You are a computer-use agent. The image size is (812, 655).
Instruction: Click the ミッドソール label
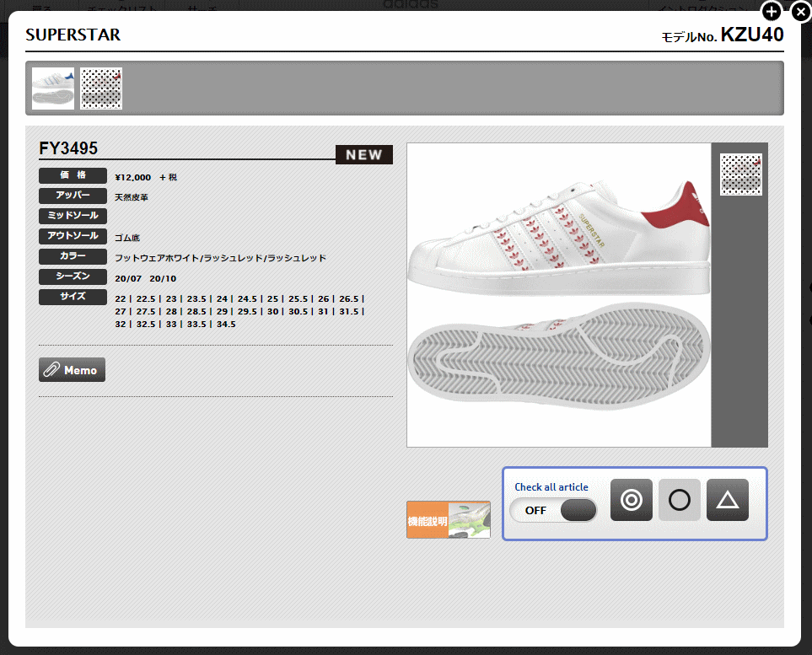pyautogui.click(x=73, y=216)
